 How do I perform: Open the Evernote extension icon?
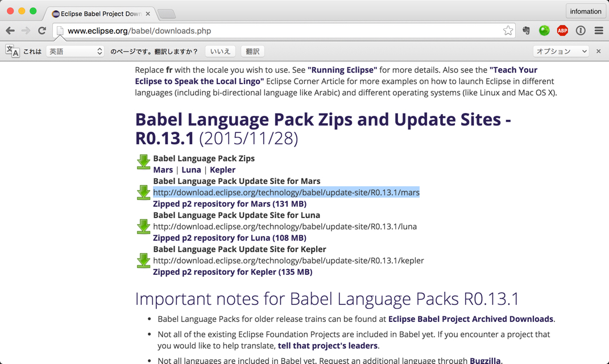tap(527, 31)
